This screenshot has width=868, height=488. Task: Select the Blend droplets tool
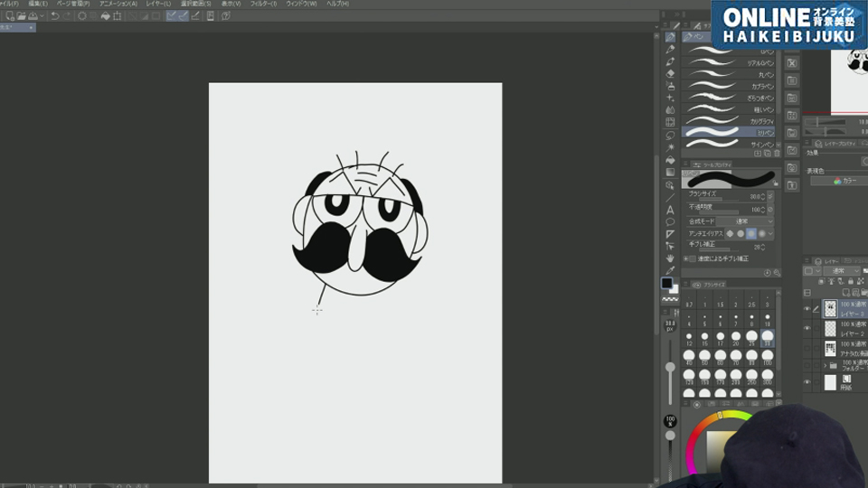tap(670, 110)
